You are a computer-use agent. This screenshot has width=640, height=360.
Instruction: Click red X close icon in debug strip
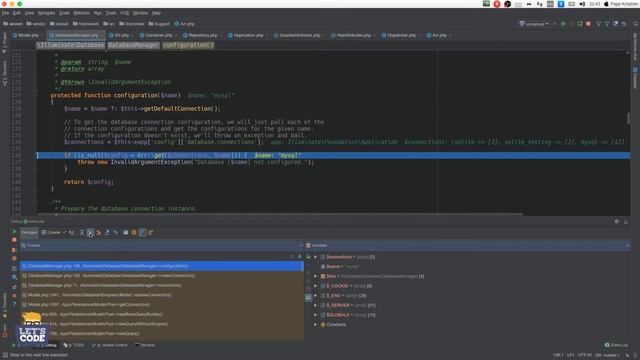click(x=14, y=295)
